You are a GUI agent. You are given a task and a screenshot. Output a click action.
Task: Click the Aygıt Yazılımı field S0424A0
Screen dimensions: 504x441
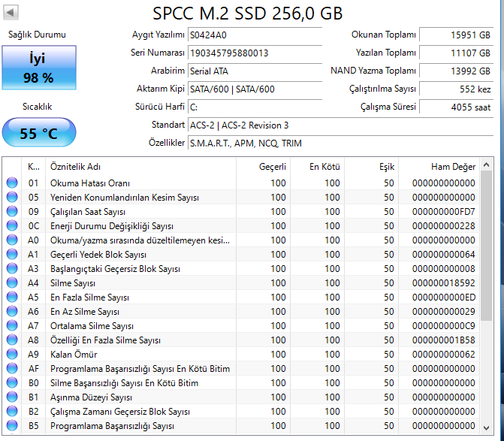point(255,35)
